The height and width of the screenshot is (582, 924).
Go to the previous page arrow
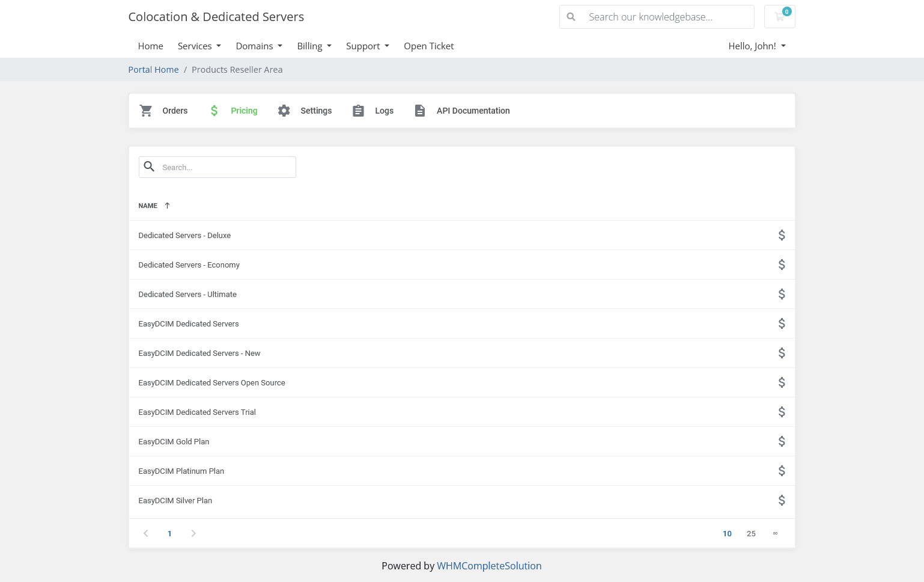145,533
